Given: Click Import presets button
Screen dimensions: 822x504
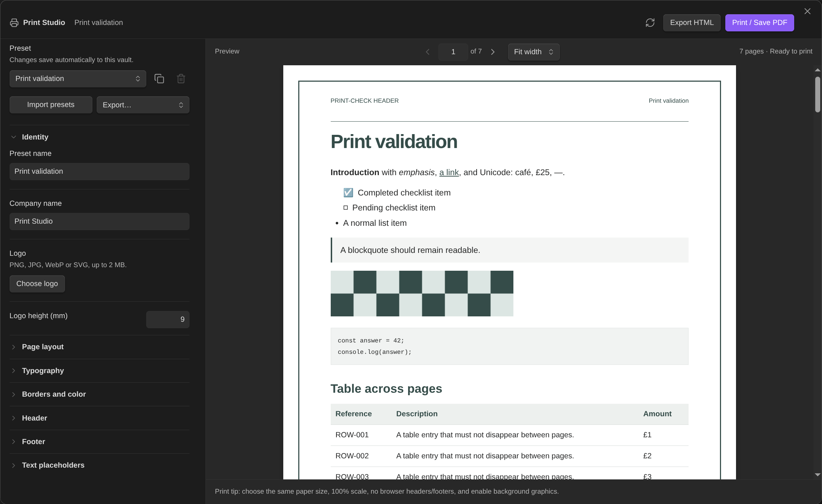Looking at the screenshot, I should [x=51, y=105].
